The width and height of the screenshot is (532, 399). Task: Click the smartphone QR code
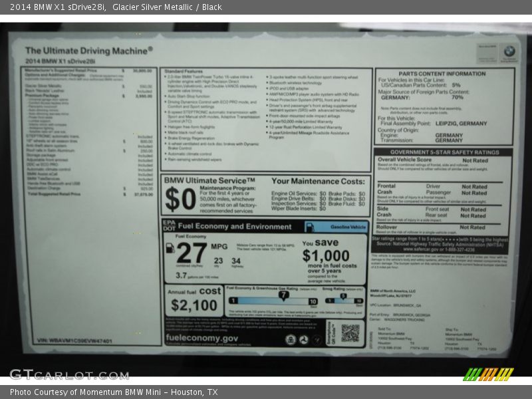[x=350, y=332]
